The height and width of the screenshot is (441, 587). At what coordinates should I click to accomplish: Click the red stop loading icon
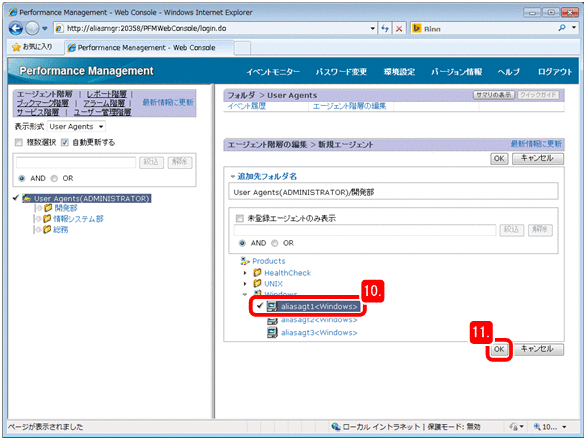(399, 28)
